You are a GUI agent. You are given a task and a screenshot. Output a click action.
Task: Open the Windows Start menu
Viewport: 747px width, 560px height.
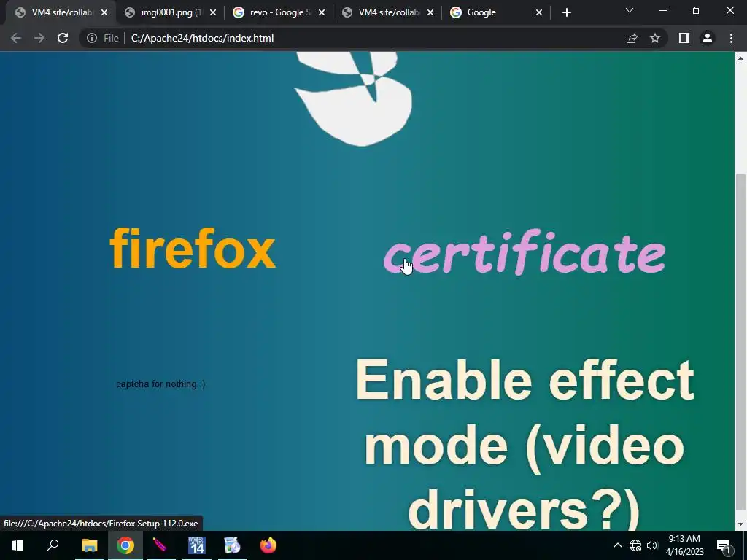click(x=18, y=545)
